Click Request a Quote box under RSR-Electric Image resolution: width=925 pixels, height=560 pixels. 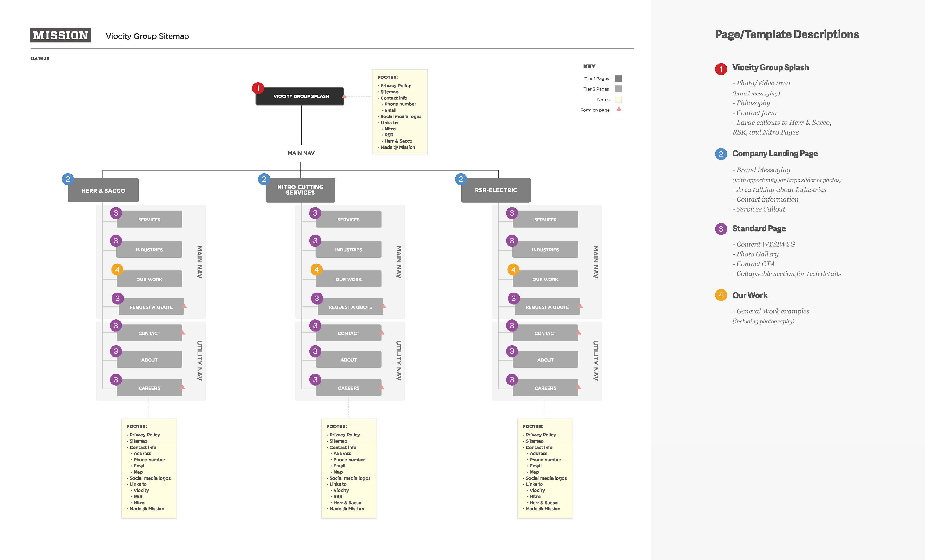click(547, 306)
